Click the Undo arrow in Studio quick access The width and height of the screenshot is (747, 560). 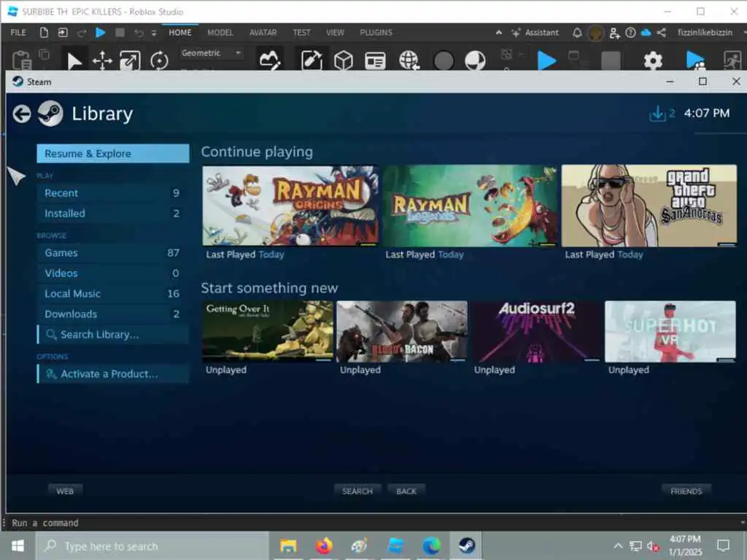coord(139,33)
